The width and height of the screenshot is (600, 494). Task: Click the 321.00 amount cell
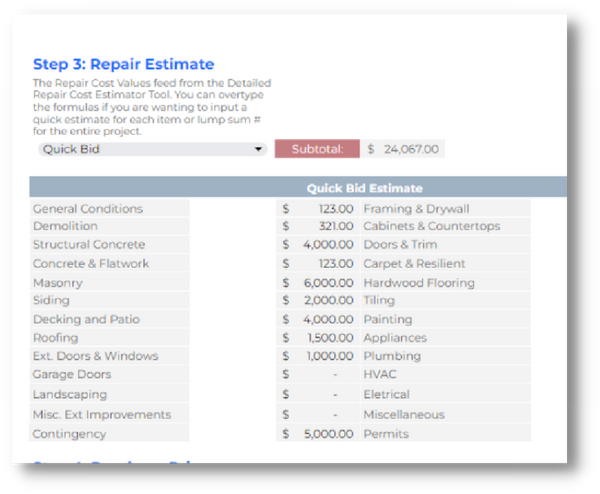pyautogui.click(x=318, y=227)
